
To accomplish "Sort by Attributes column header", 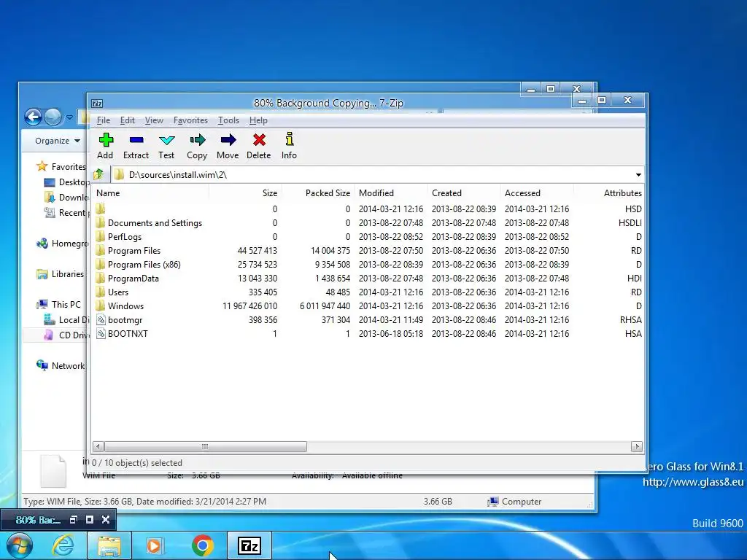I will pos(609,192).
